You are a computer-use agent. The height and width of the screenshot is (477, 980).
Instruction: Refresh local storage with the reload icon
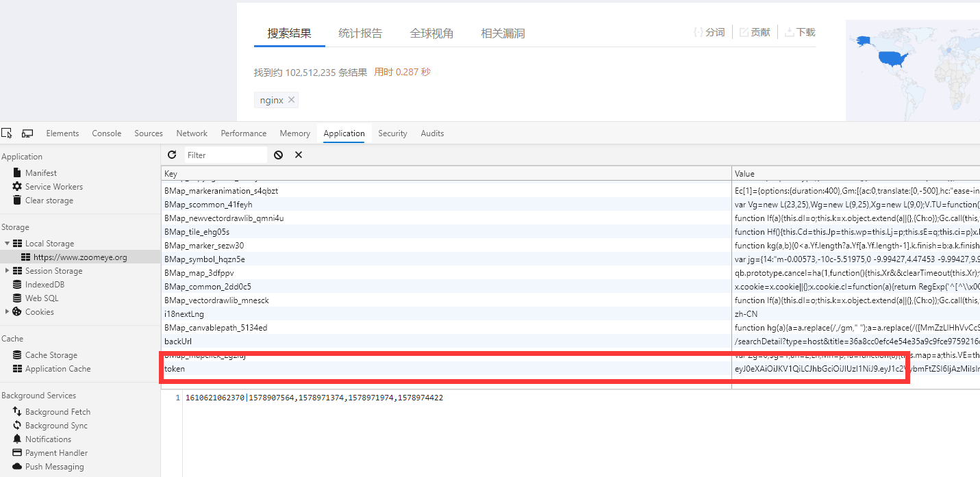coord(172,155)
